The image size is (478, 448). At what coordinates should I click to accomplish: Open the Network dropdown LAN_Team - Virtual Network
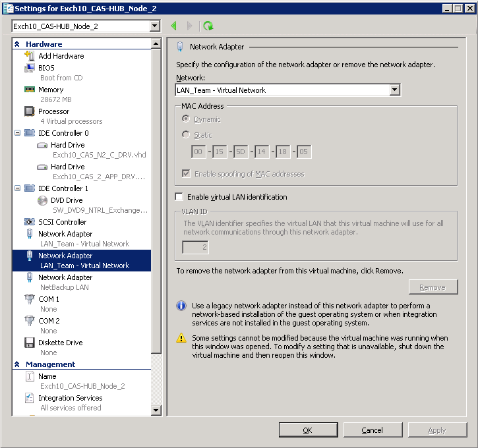click(x=288, y=90)
